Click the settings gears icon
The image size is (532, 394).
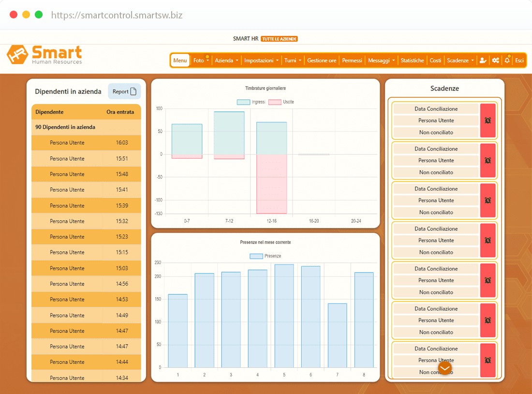point(495,61)
